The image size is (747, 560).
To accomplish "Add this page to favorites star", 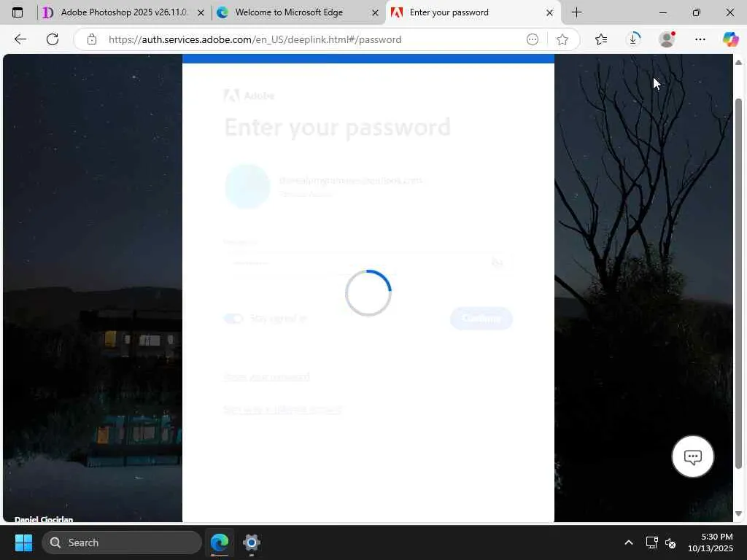I will coord(562,39).
